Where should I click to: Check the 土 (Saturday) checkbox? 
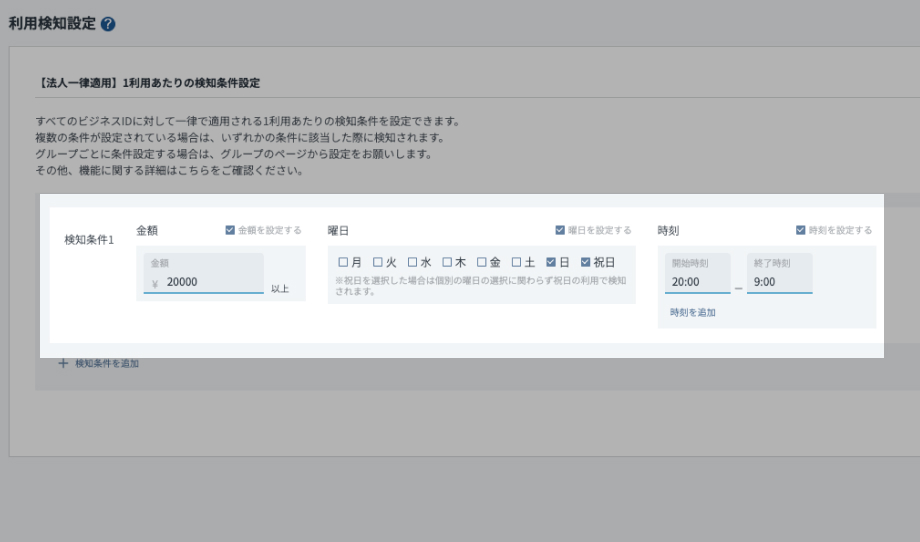[x=516, y=262]
